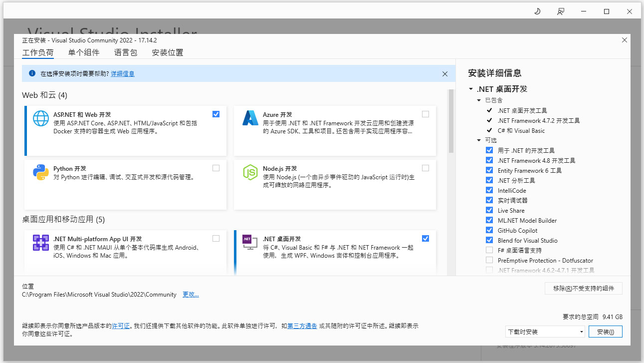The image size is (644, 363).
Task: Click the workloads list scrollbar
Action: (451, 121)
